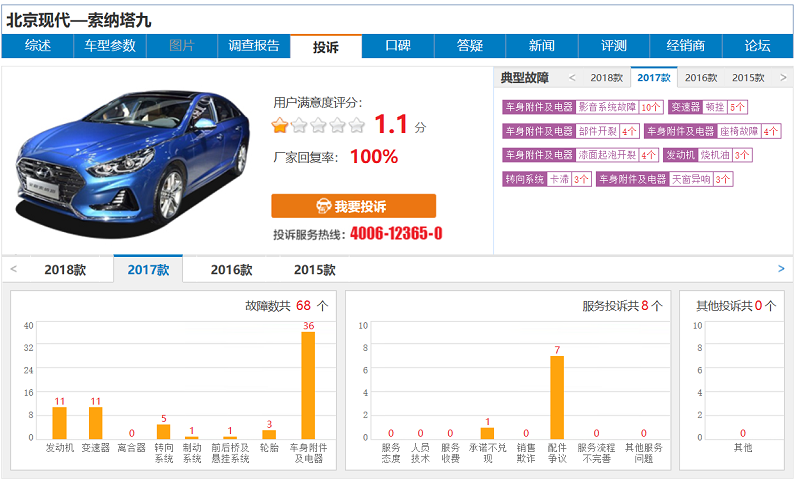Click left arrow of chart year tabs
Viewport: 800px width, 482px height.
coord(14,269)
